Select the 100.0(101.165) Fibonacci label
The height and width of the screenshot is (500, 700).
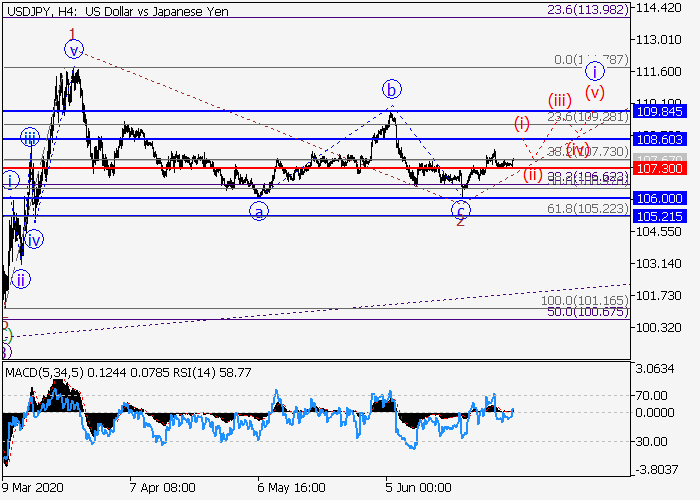[x=584, y=300]
